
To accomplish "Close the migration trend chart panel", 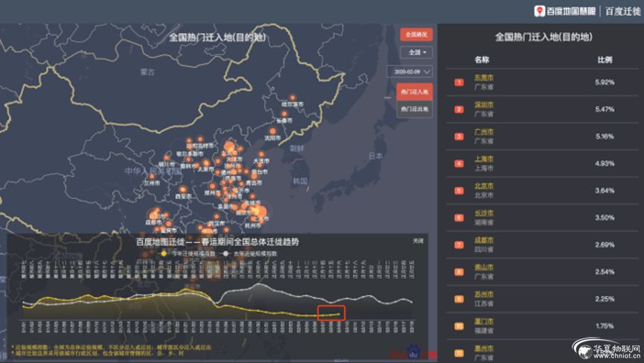I will click(x=419, y=241).
